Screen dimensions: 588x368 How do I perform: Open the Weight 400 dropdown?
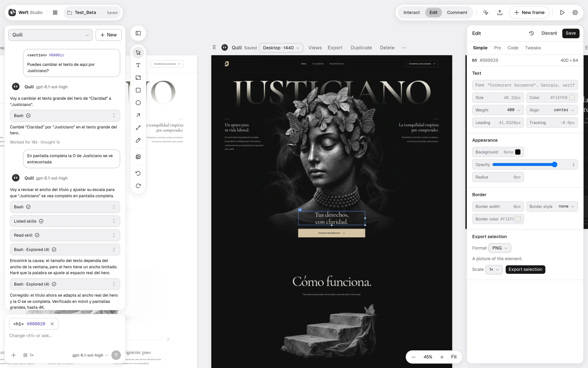[x=498, y=110]
